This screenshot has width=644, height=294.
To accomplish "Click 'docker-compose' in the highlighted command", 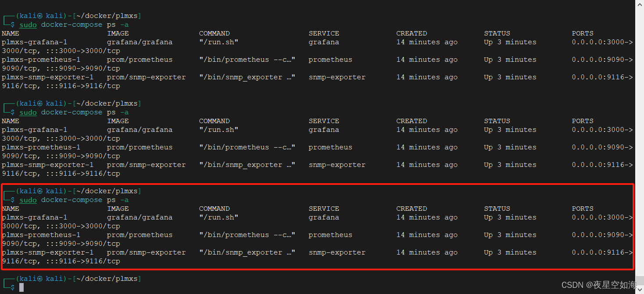I will pos(72,200).
